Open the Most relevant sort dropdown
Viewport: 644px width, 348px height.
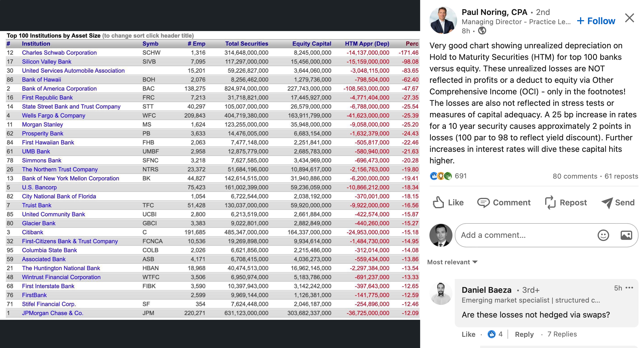coord(452,262)
